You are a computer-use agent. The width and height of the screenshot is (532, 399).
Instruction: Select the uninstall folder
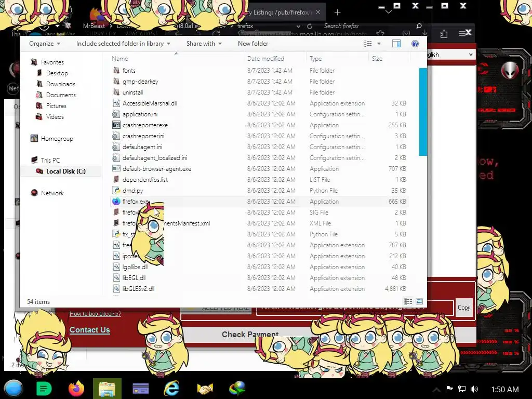132,92
